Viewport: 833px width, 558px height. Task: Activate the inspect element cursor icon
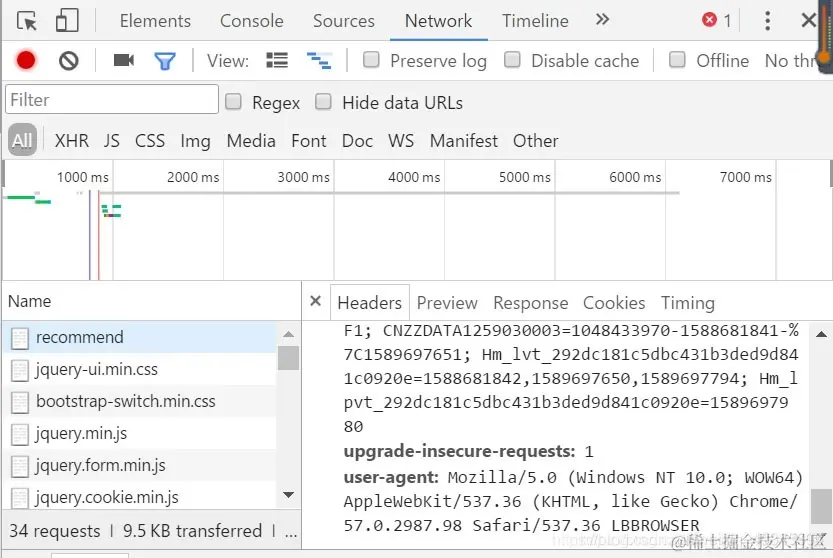pyautogui.click(x=27, y=21)
